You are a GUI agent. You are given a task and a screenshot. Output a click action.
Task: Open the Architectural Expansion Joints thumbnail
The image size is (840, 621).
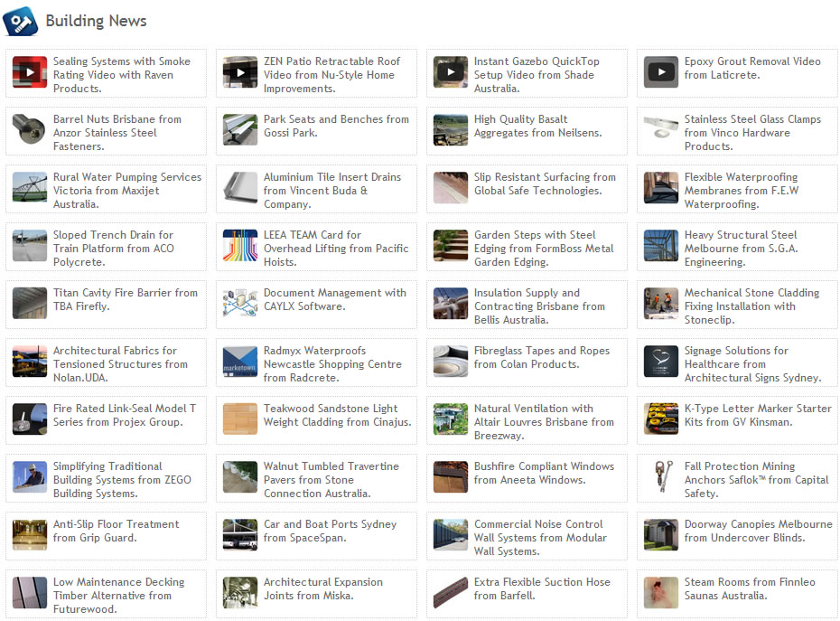(x=240, y=593)
